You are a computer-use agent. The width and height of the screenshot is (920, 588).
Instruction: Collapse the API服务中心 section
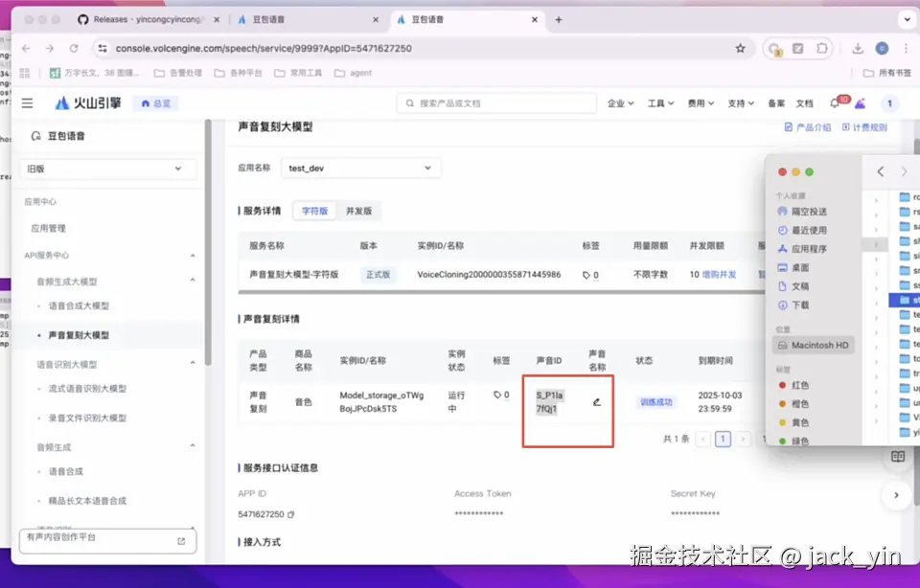click(x=193, y=256)
